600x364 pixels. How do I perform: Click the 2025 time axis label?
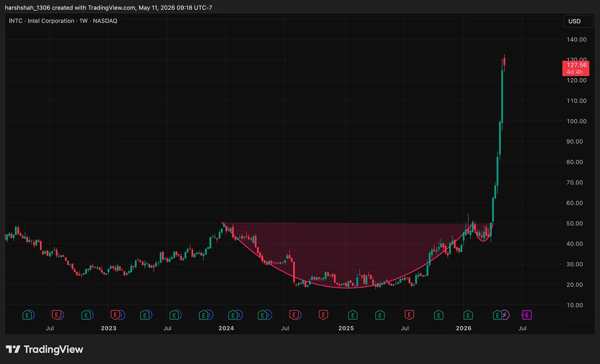pos(346,328)
